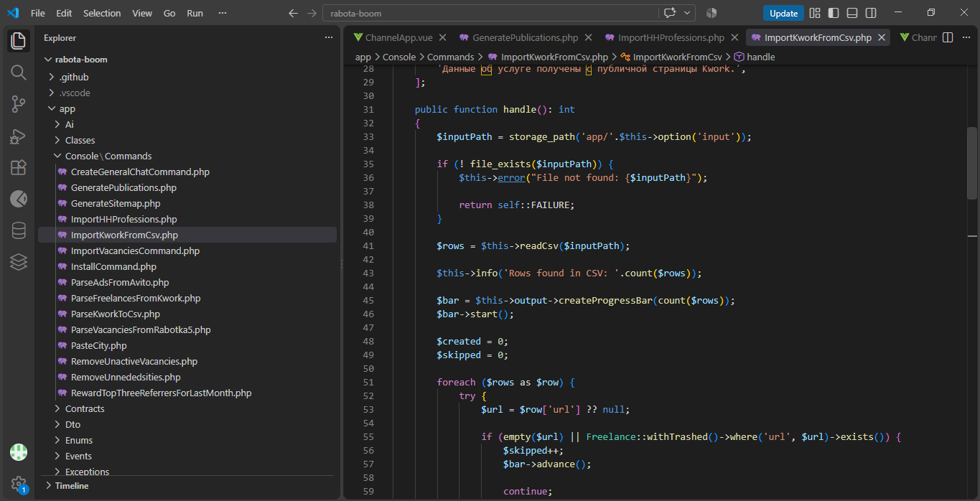Open the Selection menu

click(x=102, y=13)
